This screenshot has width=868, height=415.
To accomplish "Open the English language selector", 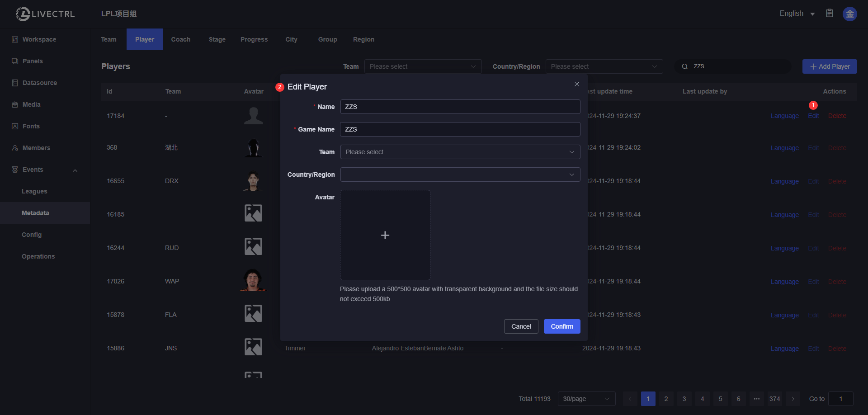I will tap(797, 14).
